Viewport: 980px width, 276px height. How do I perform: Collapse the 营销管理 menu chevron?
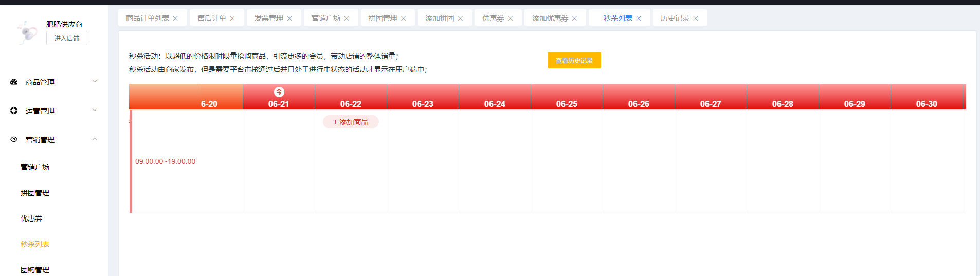tap(95, 139)
